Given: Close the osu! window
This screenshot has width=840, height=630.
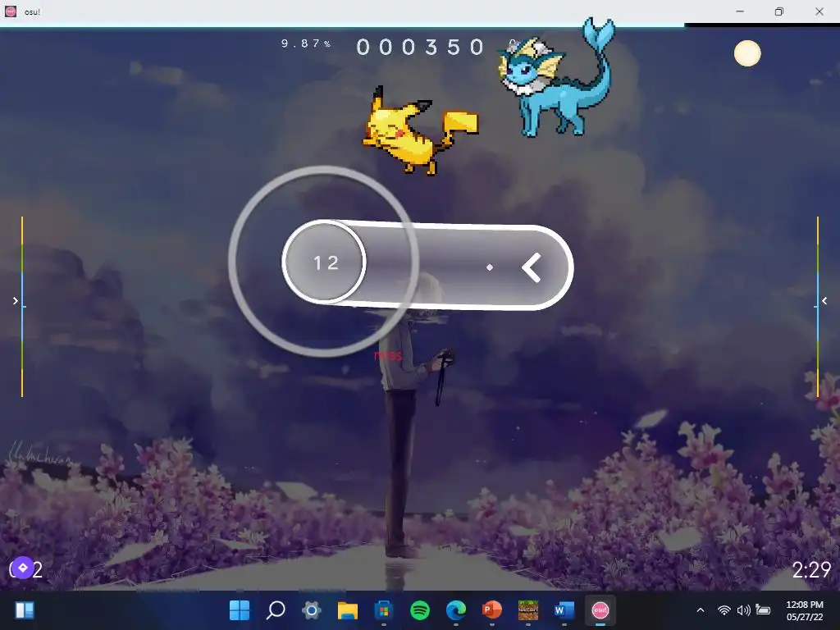Looking at the screenshot, I should 819,11.
